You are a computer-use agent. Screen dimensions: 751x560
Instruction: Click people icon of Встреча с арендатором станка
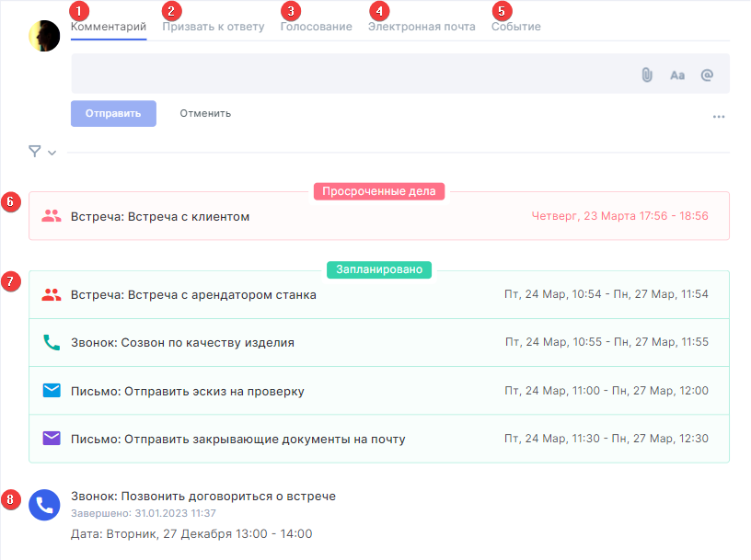52,295
